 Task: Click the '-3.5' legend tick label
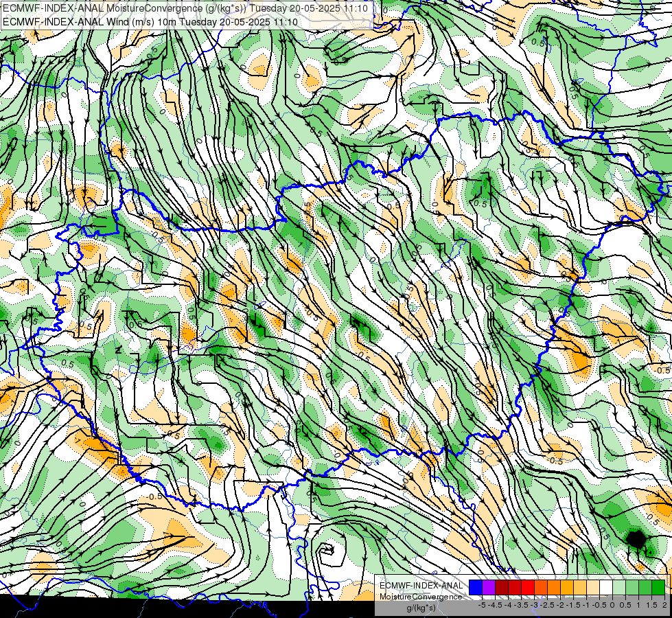click(x=522, y=605)
